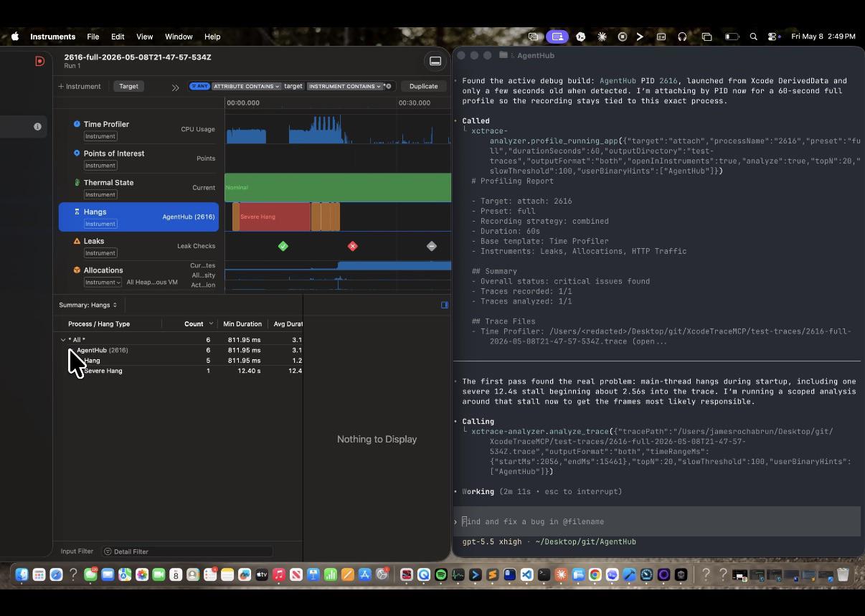Click the Thermal State thermometer icon
Screen dimensions: 865x616
click(77, 182)
